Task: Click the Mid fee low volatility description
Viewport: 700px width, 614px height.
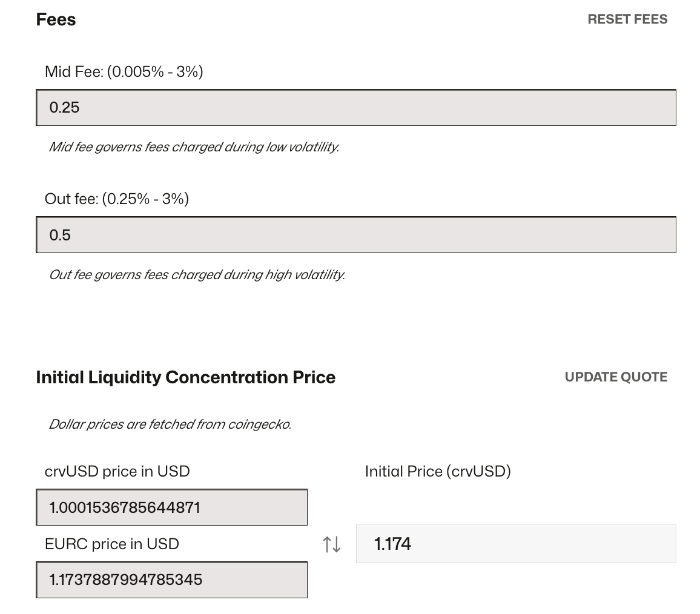Action: [x=193, y=147]
